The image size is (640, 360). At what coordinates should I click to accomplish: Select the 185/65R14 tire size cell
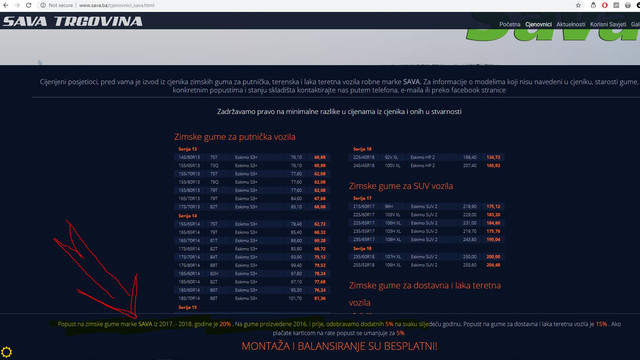click(x=189, y=290)
